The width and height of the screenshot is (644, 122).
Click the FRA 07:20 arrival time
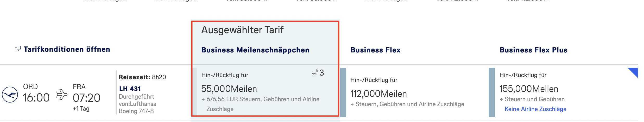[86, 98]
